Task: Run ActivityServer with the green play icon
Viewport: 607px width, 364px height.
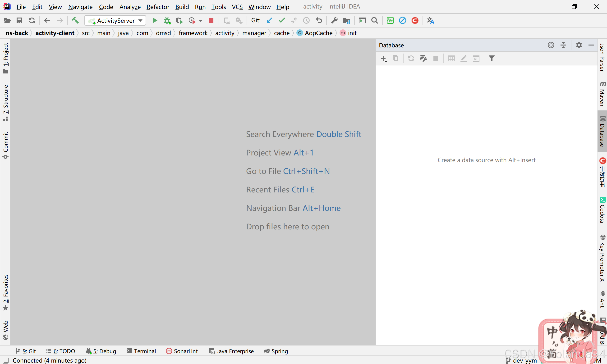Action: 155,21
